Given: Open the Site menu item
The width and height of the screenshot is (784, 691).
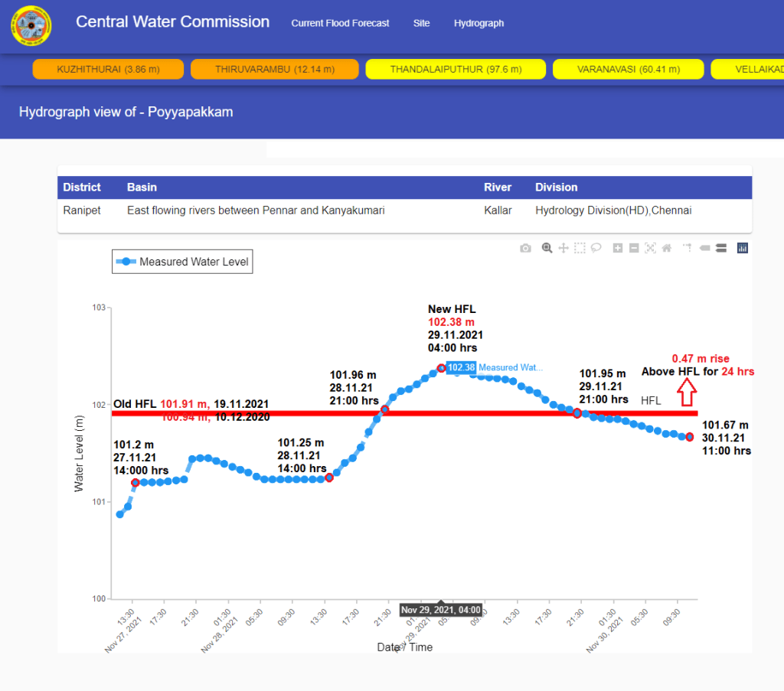Looking at the screenshot, I should (421, 24).
